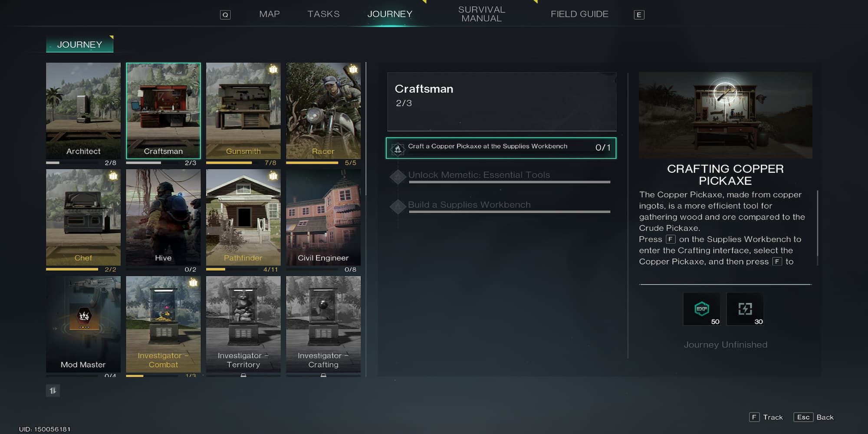Select the JOURNEY sub-tab label
868x434 pixels.
pos(80,44)
